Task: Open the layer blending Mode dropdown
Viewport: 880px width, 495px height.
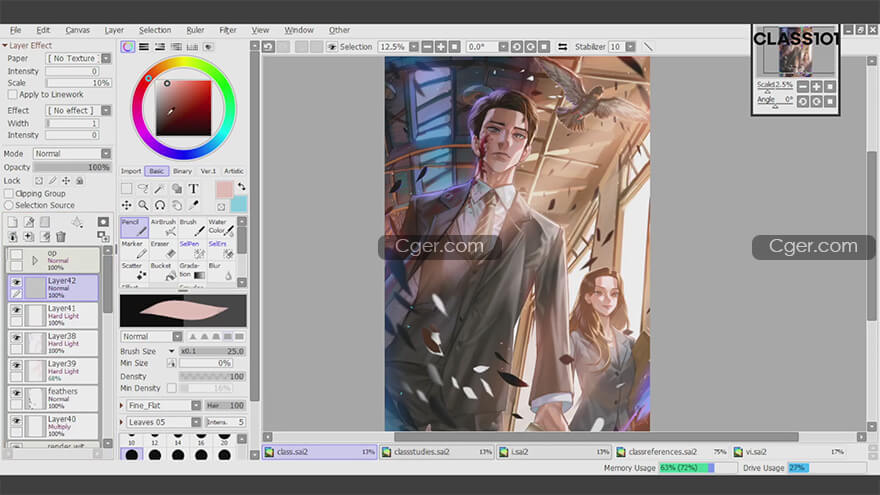Action: (x=106, y=154)
